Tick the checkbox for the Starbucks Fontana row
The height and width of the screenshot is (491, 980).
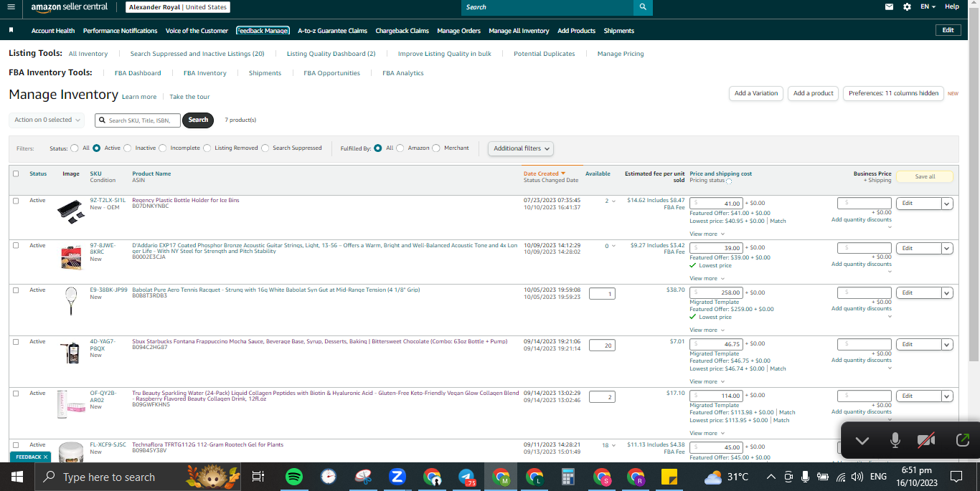click(x=16, y=342)
